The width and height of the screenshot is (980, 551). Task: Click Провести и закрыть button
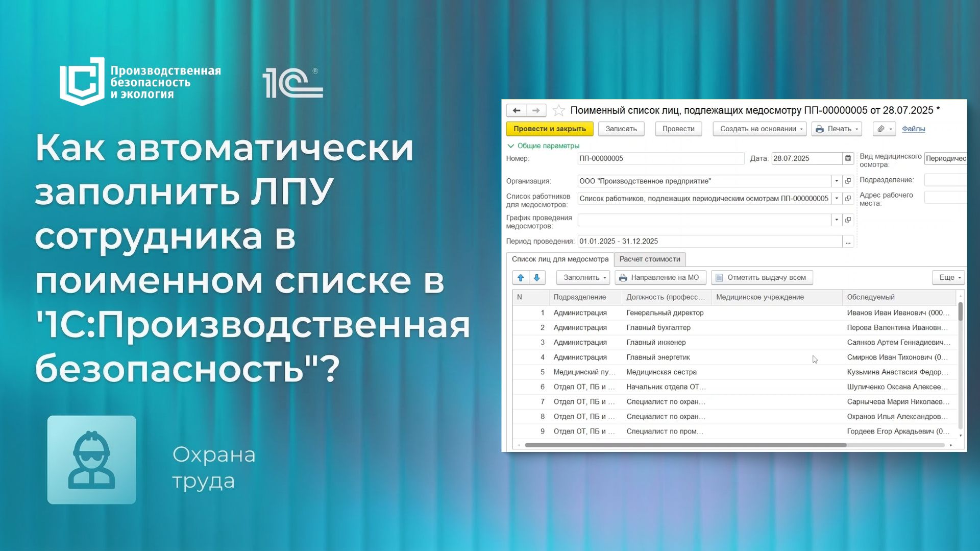coord(550,129)
